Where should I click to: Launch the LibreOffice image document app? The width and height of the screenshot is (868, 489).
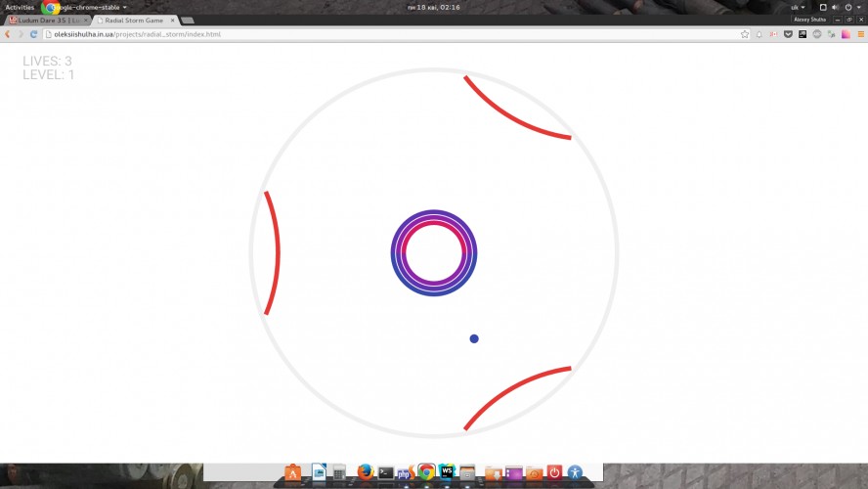pyautogui.click(x=319, y=471)
